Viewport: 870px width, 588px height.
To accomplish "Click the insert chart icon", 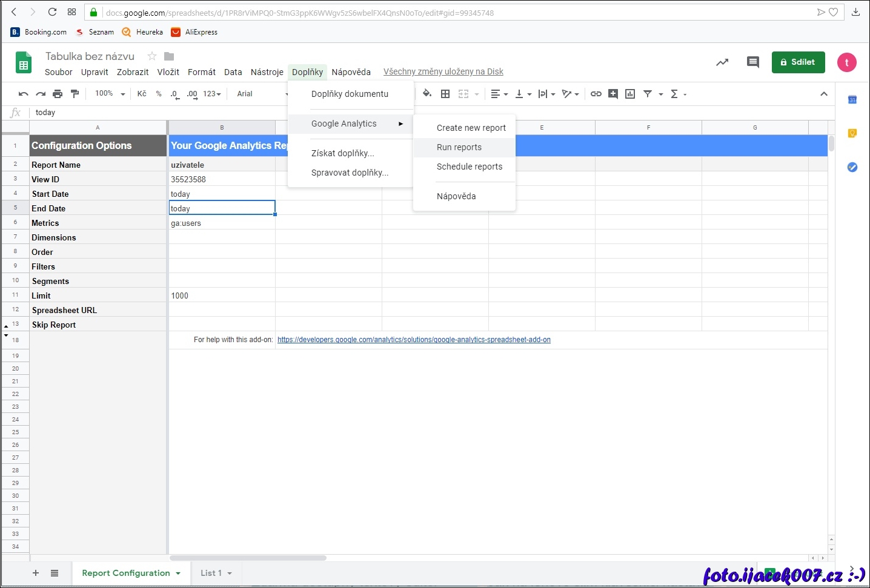I will tap(630, 94).
